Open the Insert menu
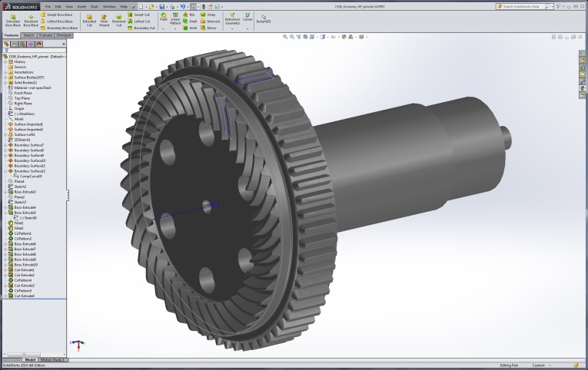588x370 pixels. coord(81,7)
